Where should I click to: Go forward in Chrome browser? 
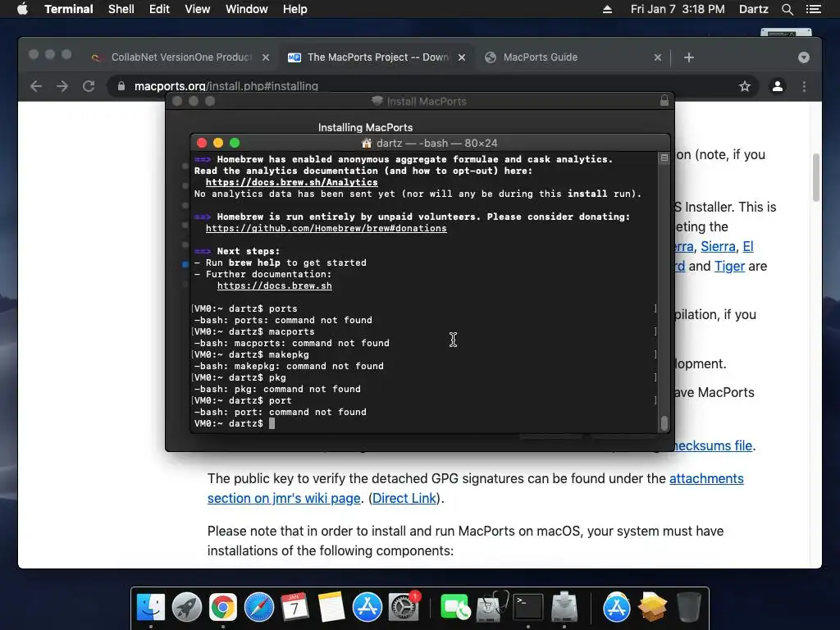(x=62, y=86)
